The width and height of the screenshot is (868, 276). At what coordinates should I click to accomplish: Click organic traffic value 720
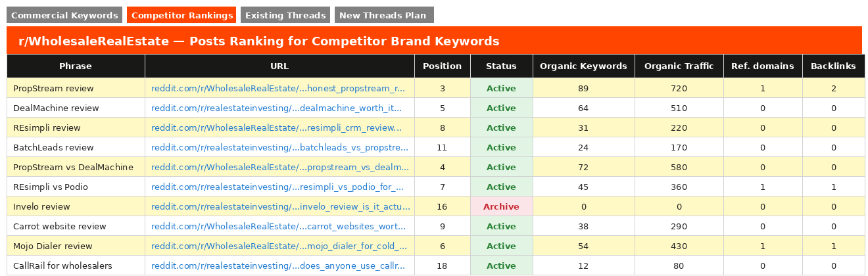click(679, 88)
